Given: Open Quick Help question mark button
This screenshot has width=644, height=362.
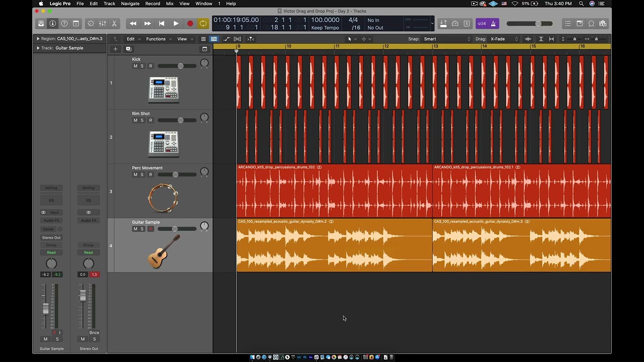Looking at the screenshot, I should click(x=64, y=24).
